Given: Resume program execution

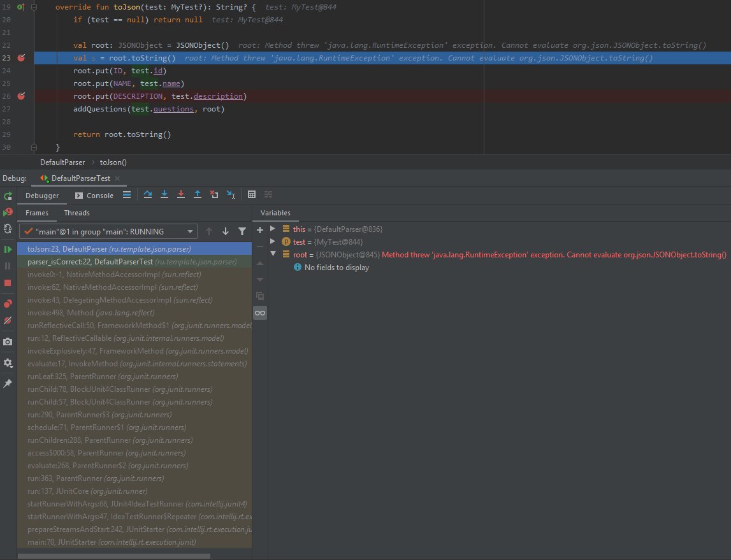Looking at the screenshot, I should (x=8, y=249).
